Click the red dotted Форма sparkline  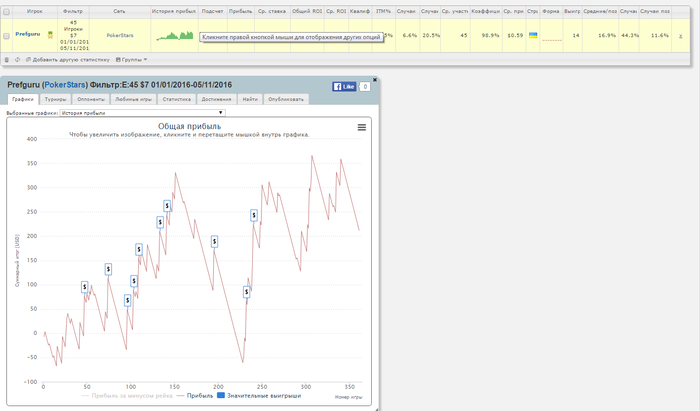pos(552,40)
